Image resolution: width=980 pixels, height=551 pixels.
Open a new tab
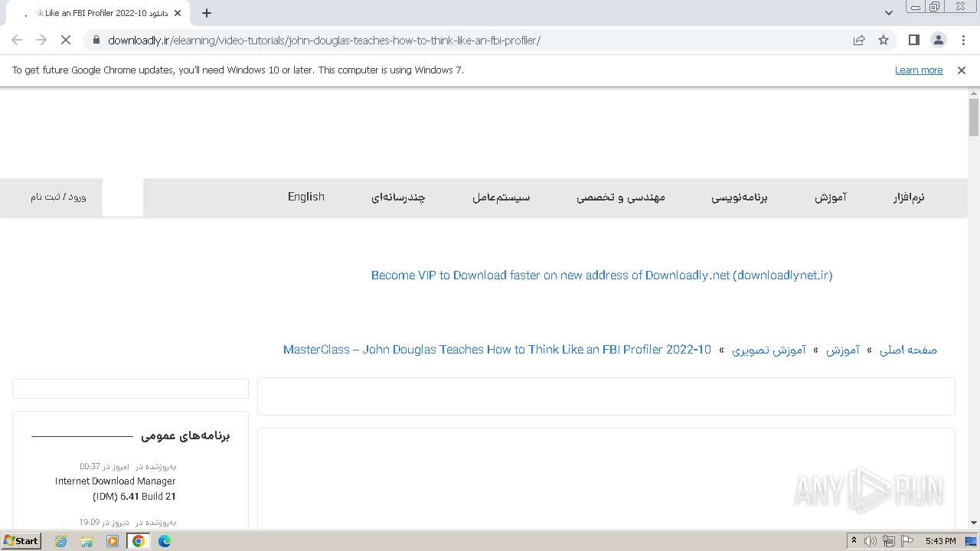pos(207,13)
